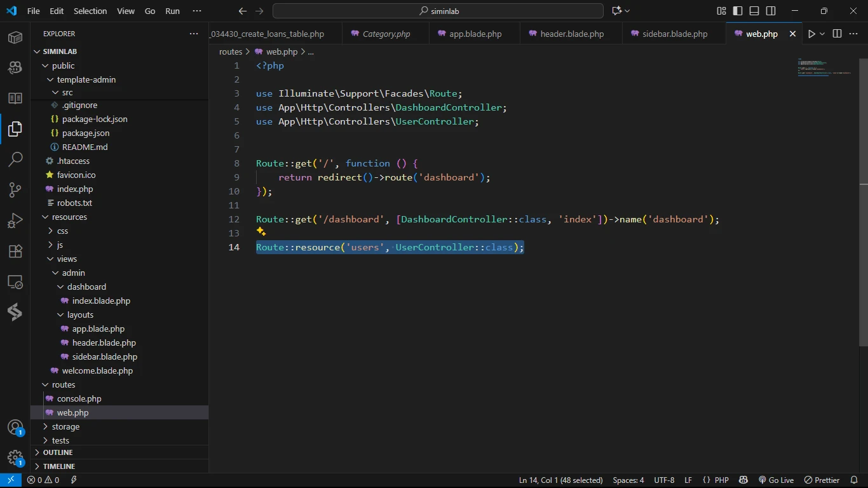Click the AI sparkle icon on line 13

[x=261, y=232]
